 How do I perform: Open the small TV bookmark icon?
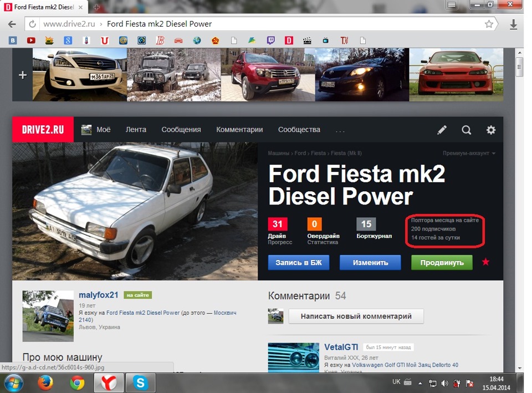tap(326, 40)
